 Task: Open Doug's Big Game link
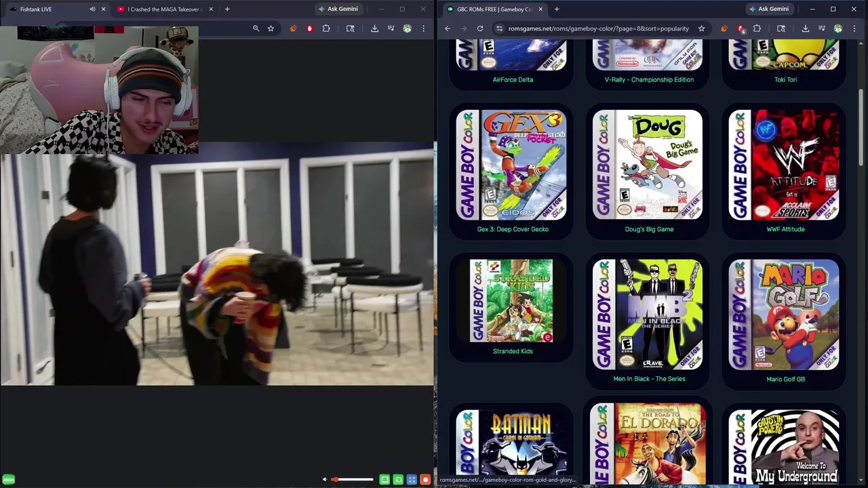coord(649,229)
